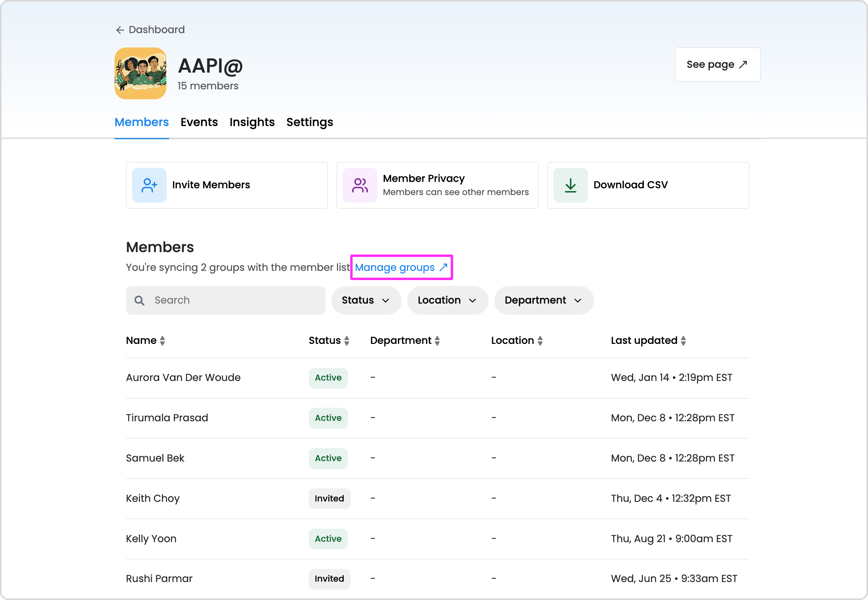Expand the Status filter dropdown
The width and height of the screenshot is (868, 600).
click(x=366, y=300)
